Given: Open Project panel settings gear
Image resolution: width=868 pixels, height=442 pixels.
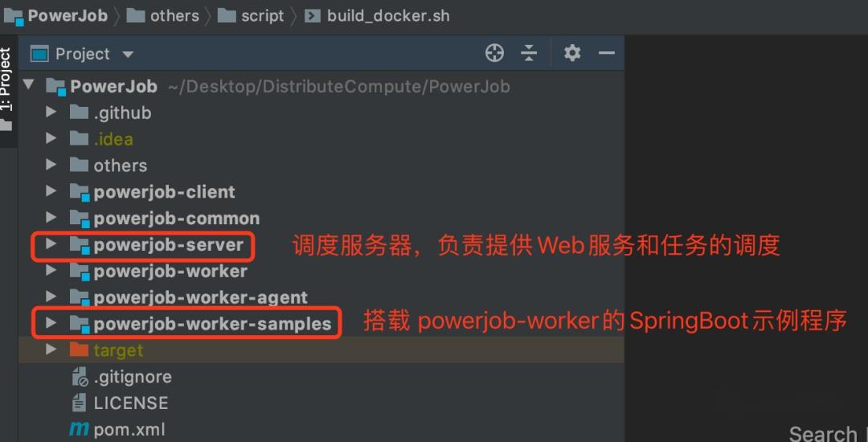Looking at the screenshot, I should pos(572,53).
